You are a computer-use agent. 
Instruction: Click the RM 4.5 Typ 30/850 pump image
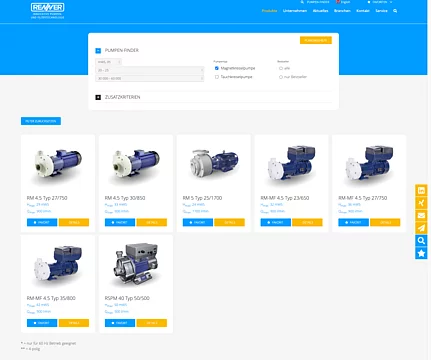136,166
